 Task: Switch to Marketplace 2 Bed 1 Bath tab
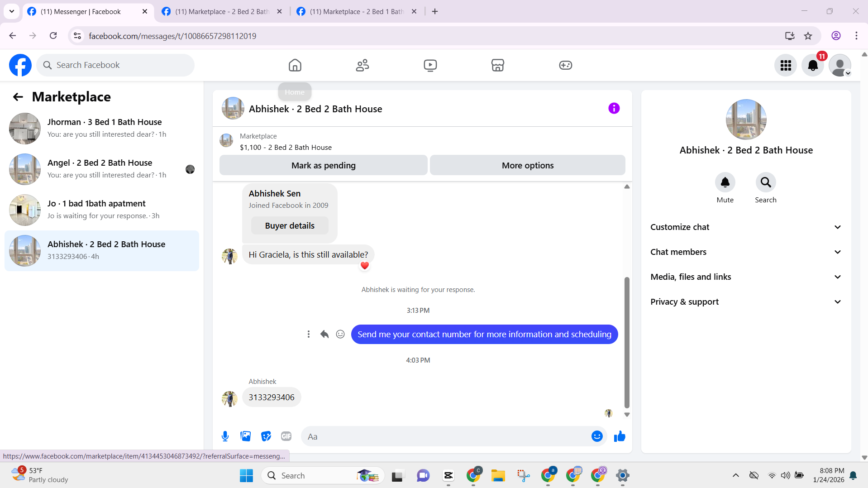pyautogui.click(x=357, y=12)
